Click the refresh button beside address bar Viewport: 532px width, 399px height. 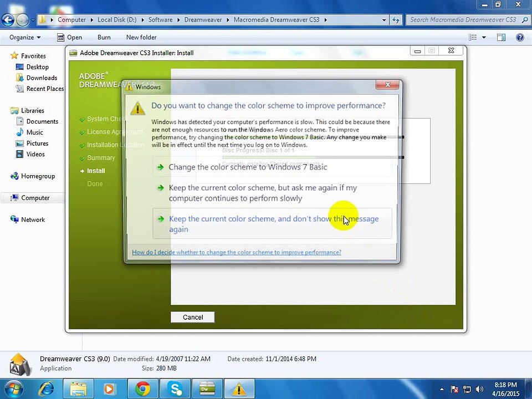click(396, 20)
